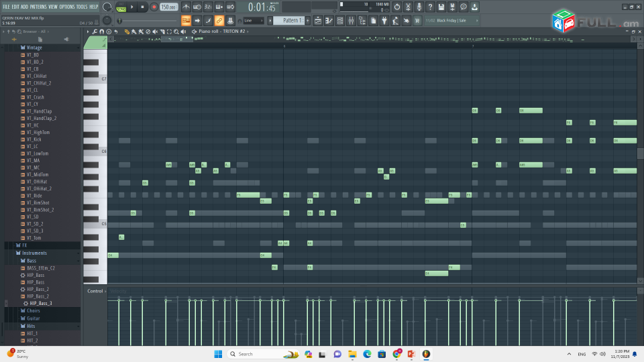Open the undo history icon

click(x=396, y=7)
